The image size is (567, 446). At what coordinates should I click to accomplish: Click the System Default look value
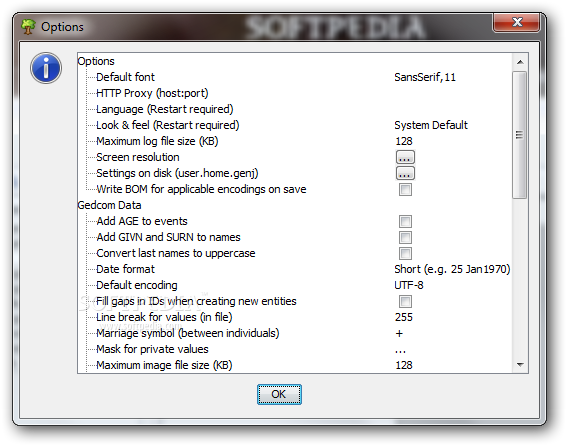(x=431, y=125)
